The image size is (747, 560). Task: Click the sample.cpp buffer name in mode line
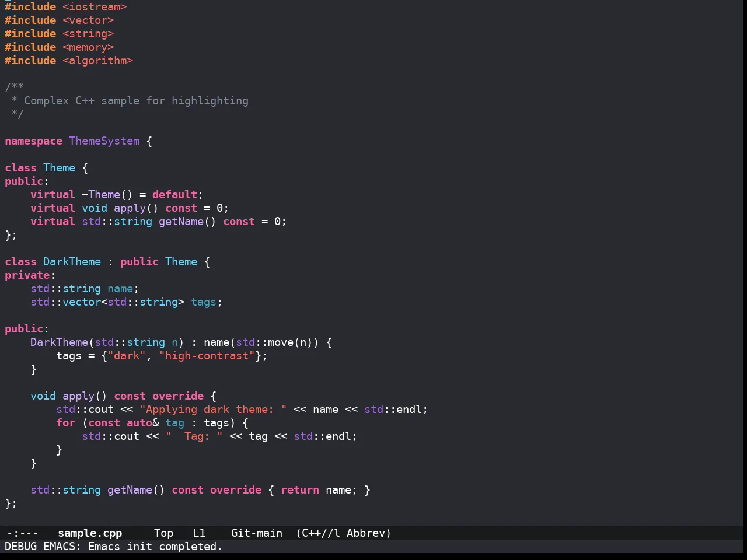pyautogui.click(x=90, y=533)
